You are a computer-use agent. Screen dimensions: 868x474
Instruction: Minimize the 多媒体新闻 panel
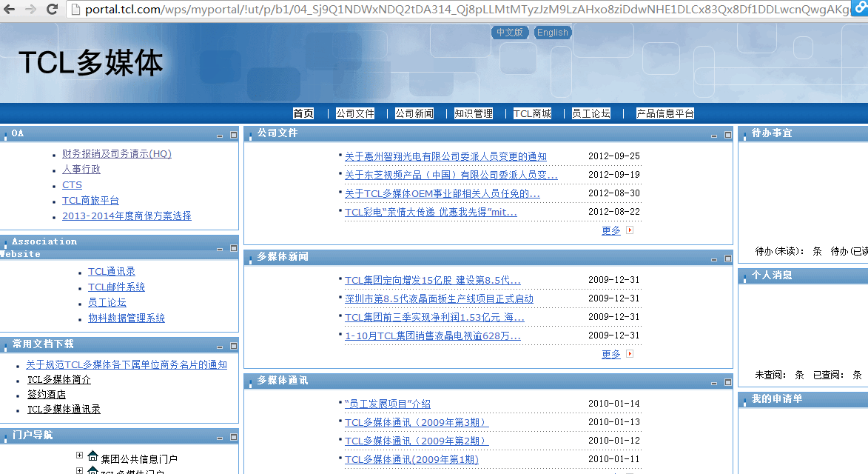pos(714,260)
